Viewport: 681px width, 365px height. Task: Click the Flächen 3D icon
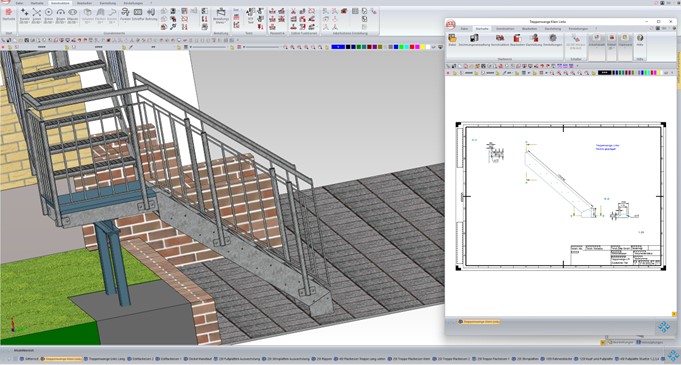[x=100, y=16]
